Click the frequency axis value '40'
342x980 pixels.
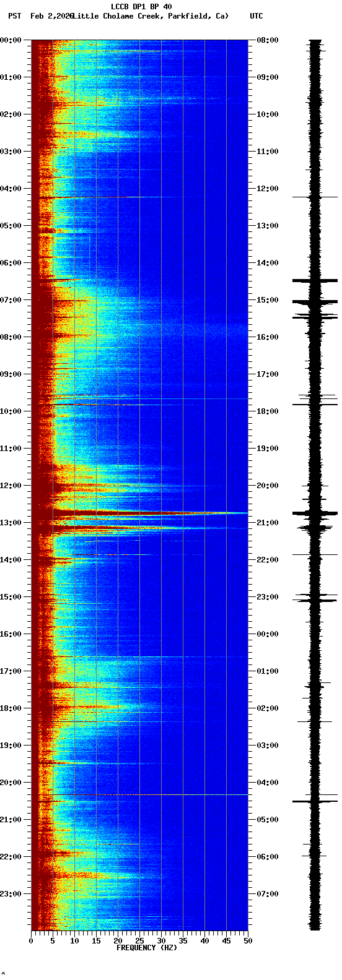pos(204,941)
